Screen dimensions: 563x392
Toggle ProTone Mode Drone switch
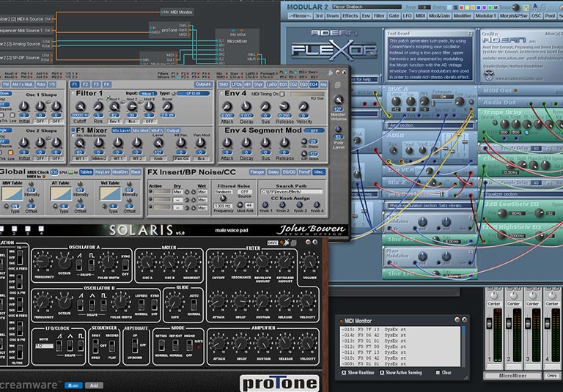tap(189, 345)
